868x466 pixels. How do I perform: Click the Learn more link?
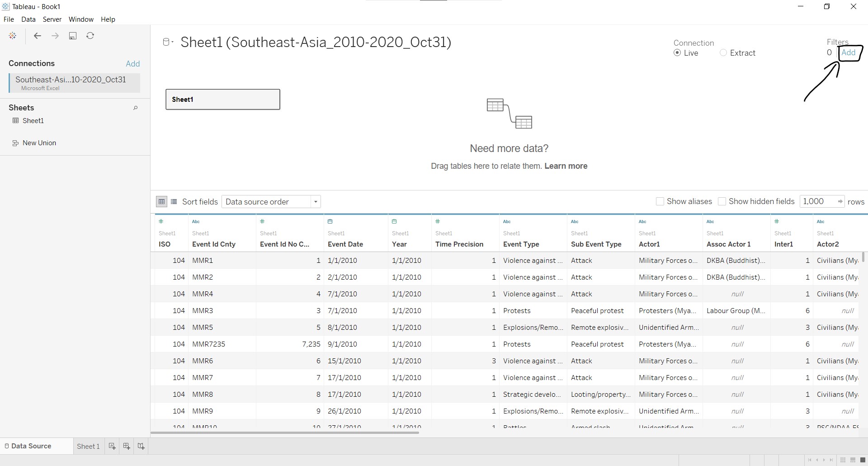pos(566,166)
